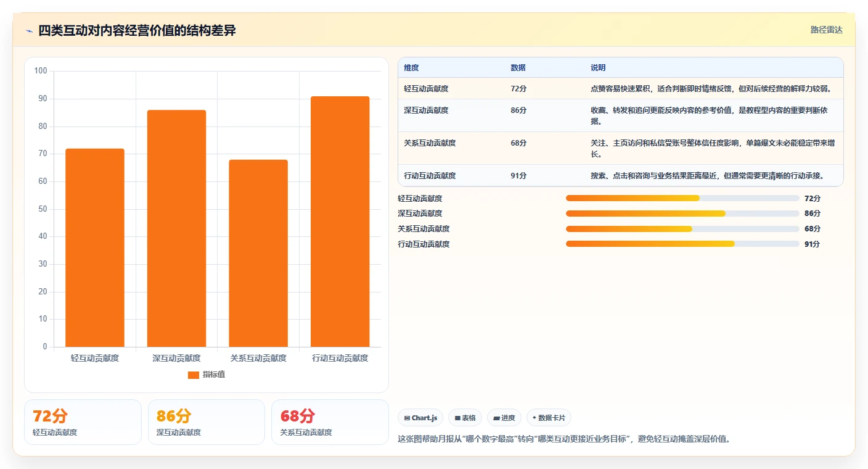Viewport: 868px width, 469px height.
Task: Click the 72分 轻互动贡献度 data card
Action: click(83, 422)
